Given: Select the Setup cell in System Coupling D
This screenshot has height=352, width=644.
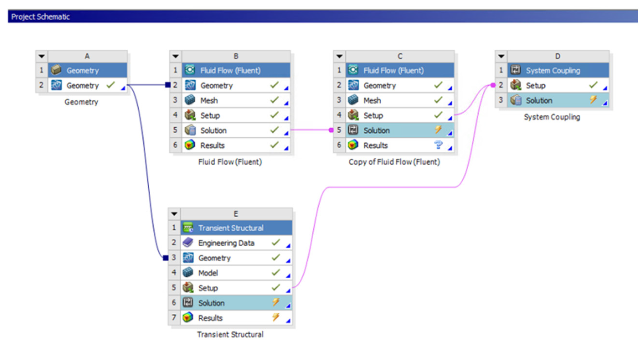Looking at the screenshot, I should [558, 85].
